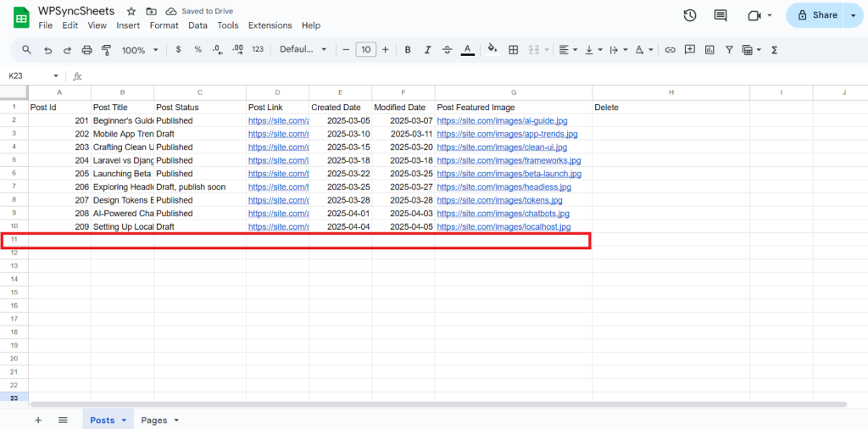This screenshot has height=429, width=868.
Task: Open the ai-guide.jpg image link
Action: coord(502,120)
